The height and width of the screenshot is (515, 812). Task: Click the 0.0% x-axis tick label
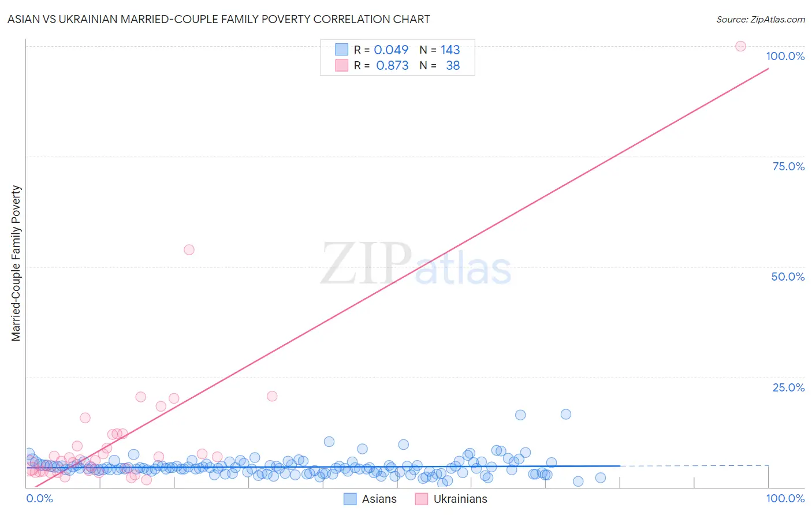(40, 498)
